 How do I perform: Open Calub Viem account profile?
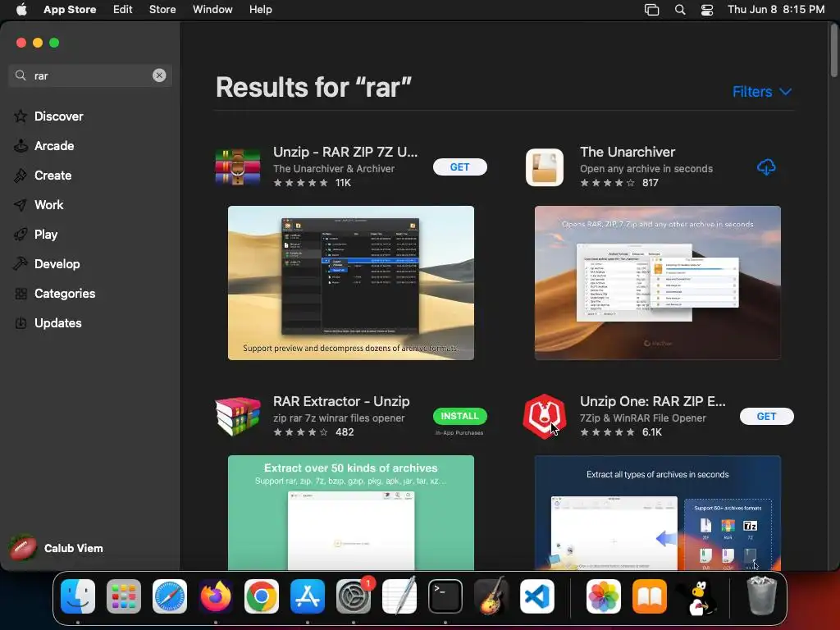(x=57, y=548)
